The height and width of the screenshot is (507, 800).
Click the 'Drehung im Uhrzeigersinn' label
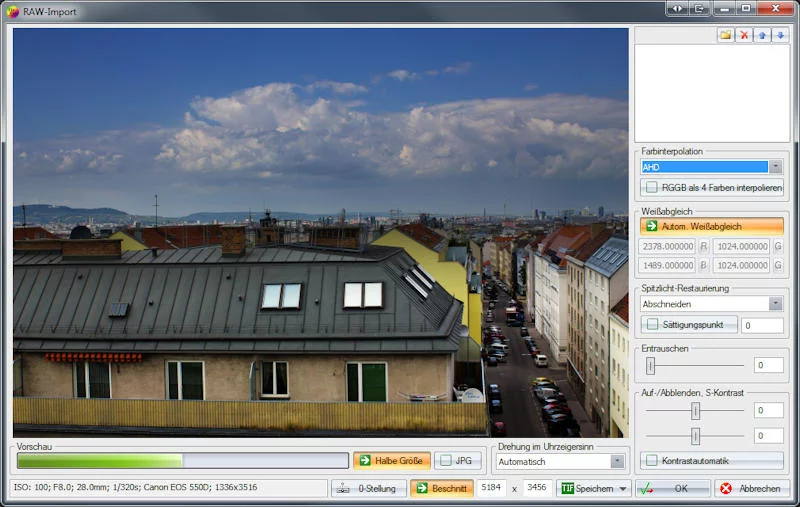click(546, 447)
